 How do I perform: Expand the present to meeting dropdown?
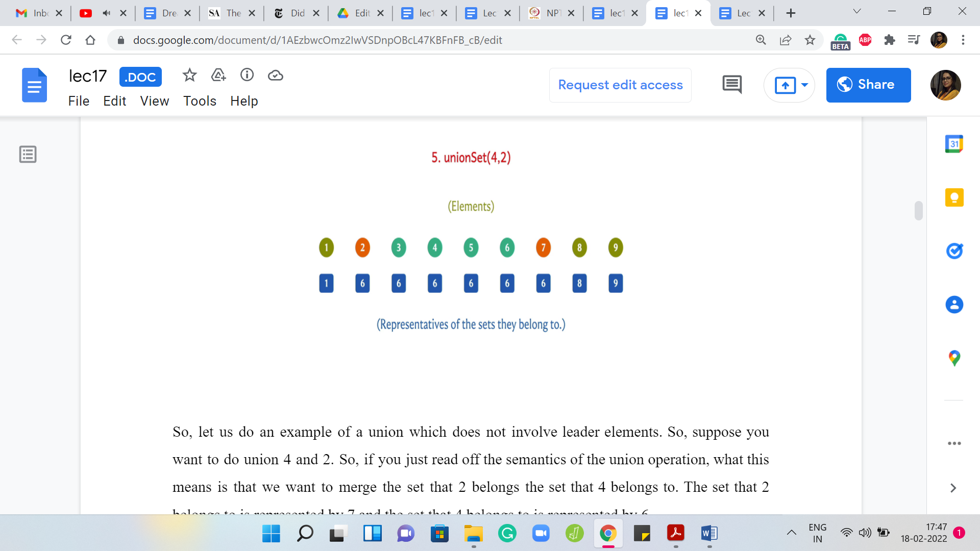[805, 85]
